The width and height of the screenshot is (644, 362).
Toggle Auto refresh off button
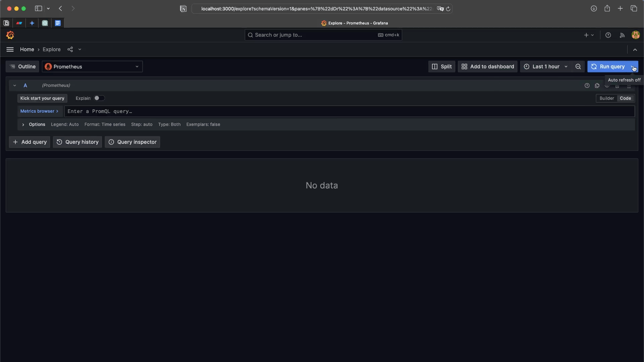coord(633,67)
